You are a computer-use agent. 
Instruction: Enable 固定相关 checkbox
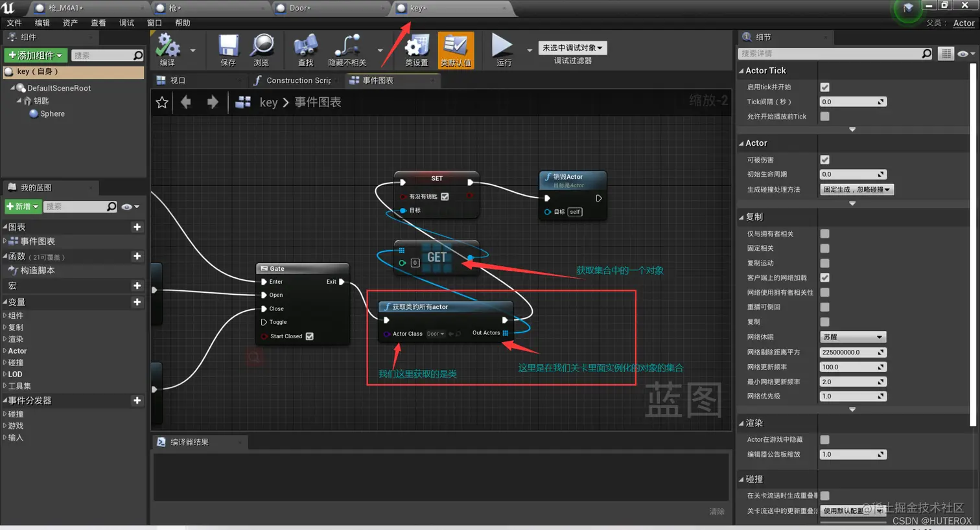[x=824, y=248]
